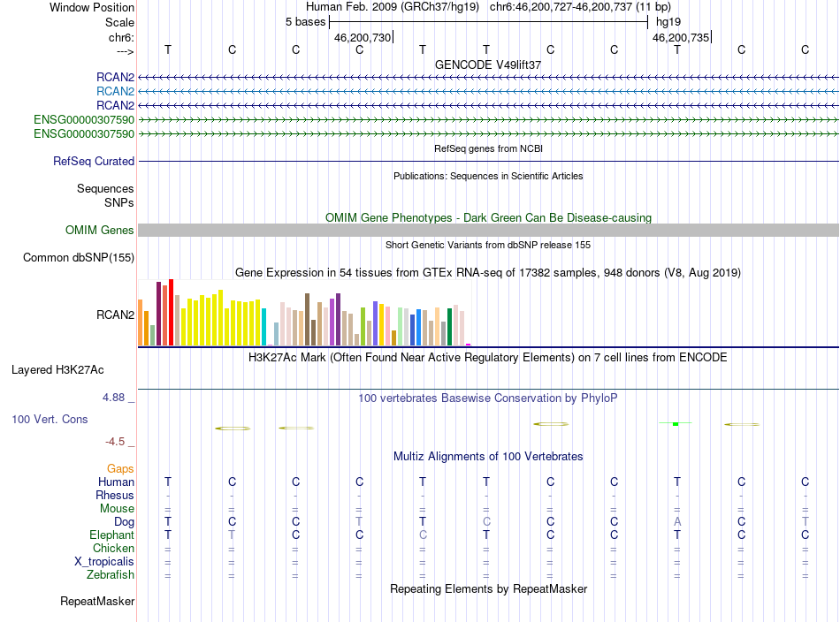The width and height of the screenshot is (840, 622).
Task: Select the Scale track label
Action: pyautogui.click(x=119, y=22)
